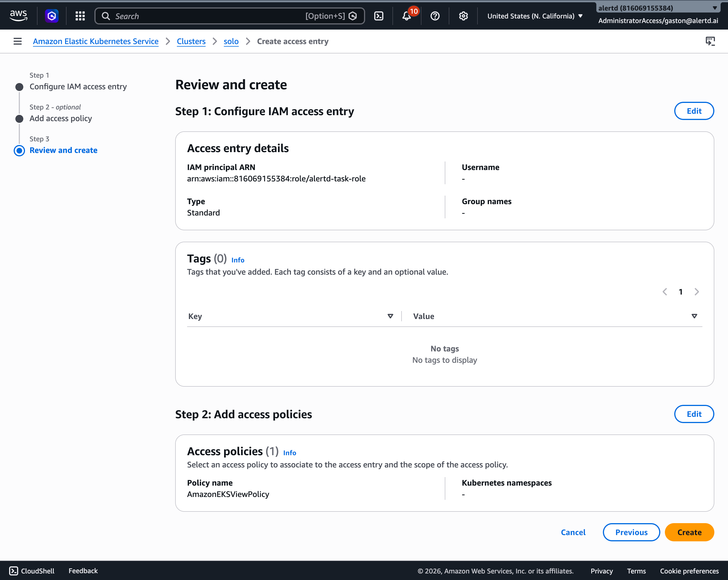Open the Terms footer link
The image size is (728, 580).
636,571
